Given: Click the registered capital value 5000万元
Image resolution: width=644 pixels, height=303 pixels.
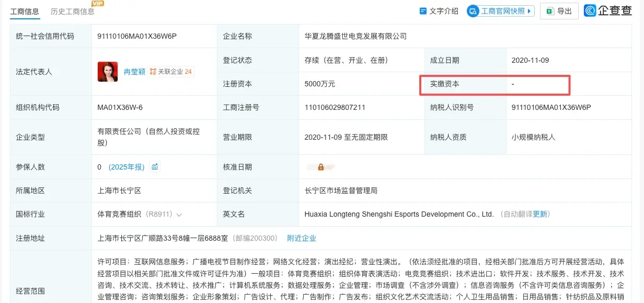Looking at the screenshot, I should (x=320, y=84).
